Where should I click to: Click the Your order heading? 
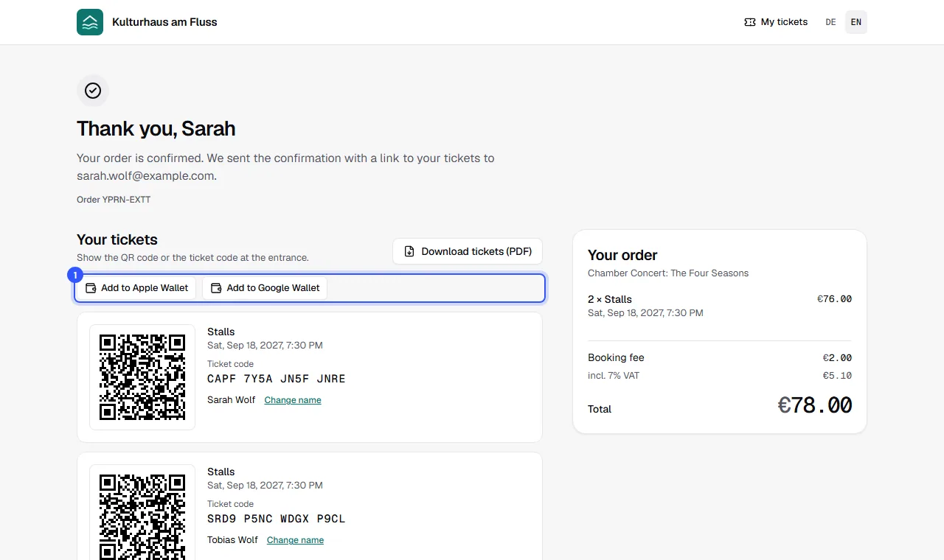coord(622,256)
